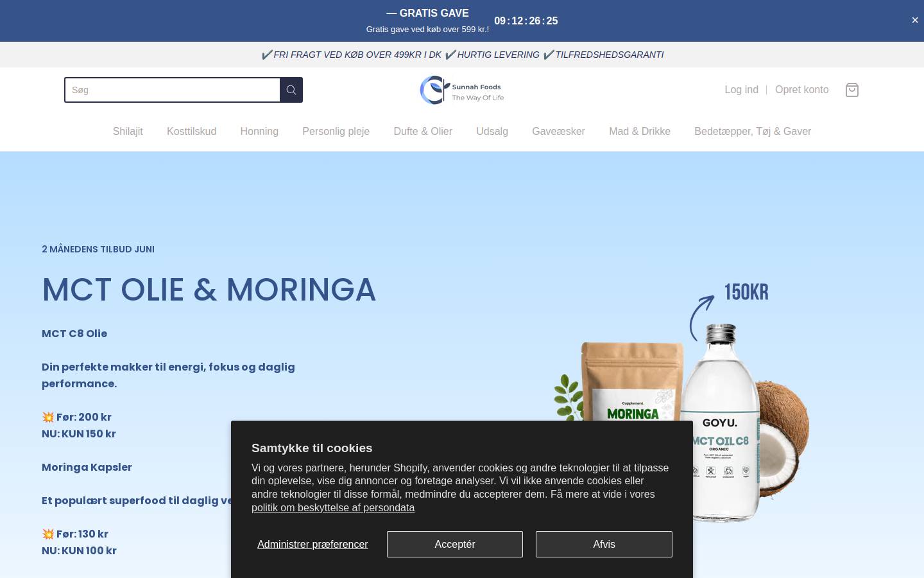Click the MCT OLIE & MORINGA heading

pyautogui.click(x=209, y=290)
